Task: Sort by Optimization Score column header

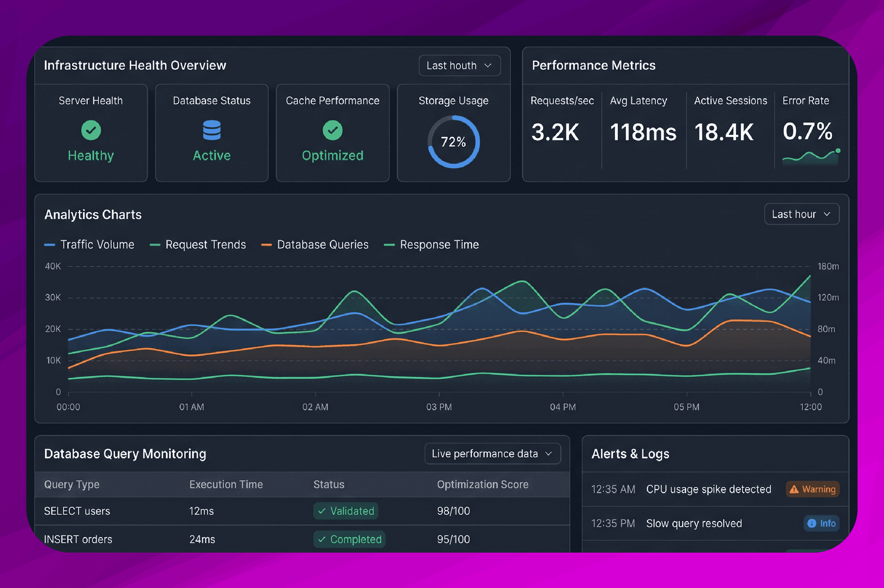Action: pos(483,485)
